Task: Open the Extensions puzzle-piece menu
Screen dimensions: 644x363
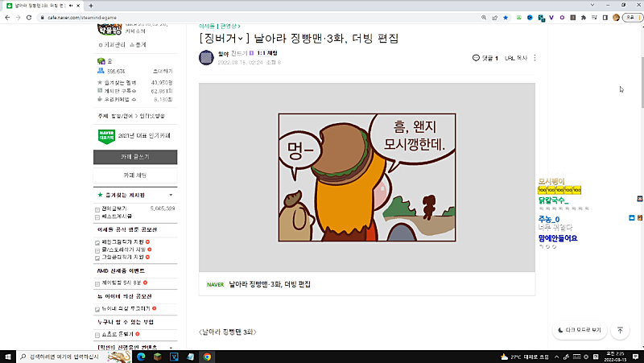Action: point(583,18)
